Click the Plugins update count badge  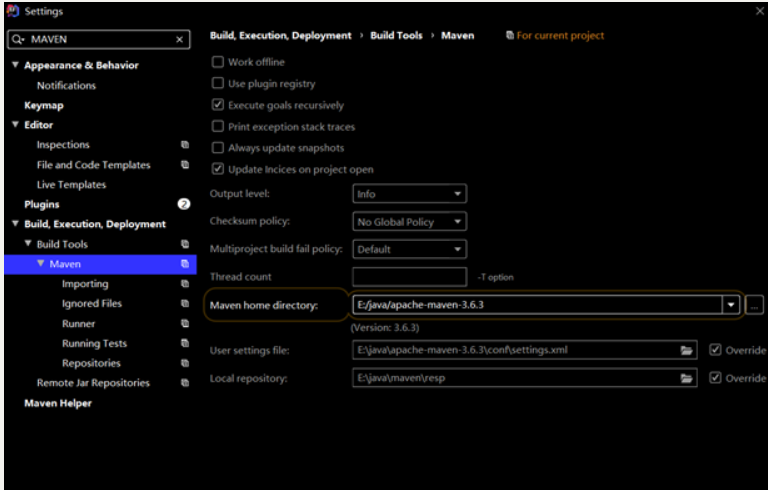click(184, 204)
